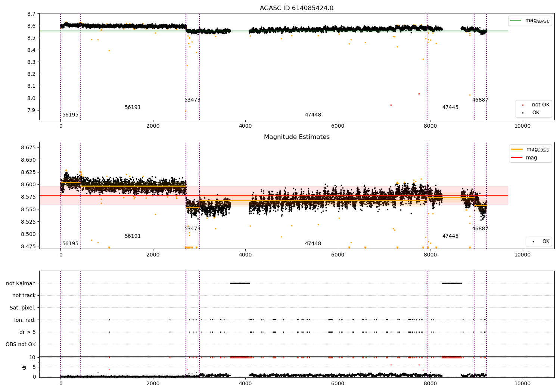Click the "Sat. pixel." row label
The image size is (560, 392).
(23, 308)
